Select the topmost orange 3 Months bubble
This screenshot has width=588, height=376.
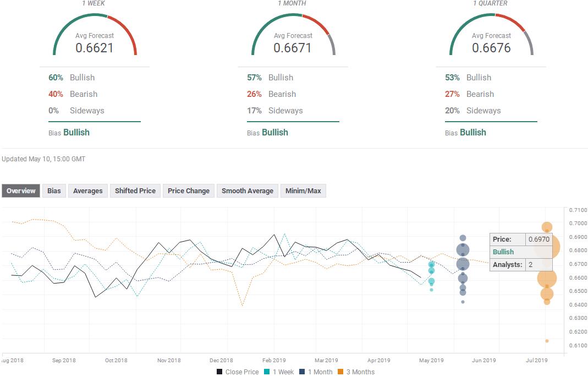[x=547, y=227]
